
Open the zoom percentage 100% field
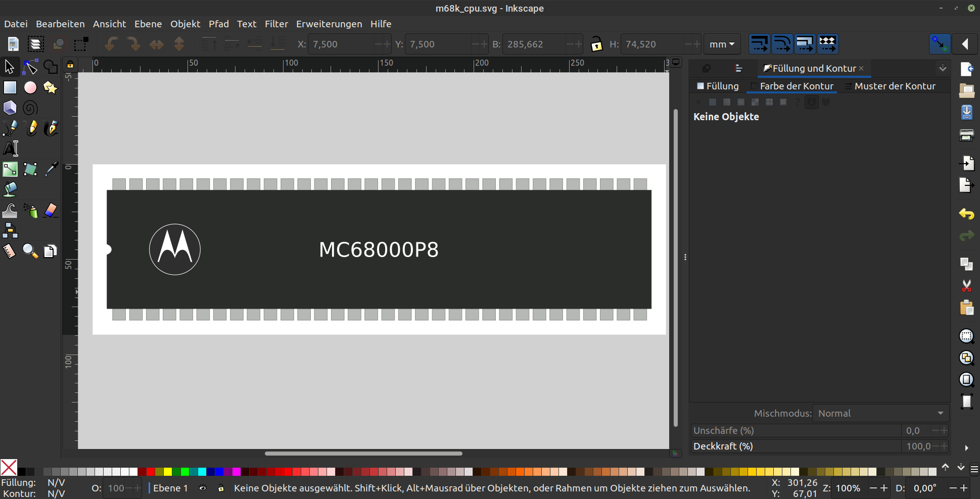tap(848, 488)
